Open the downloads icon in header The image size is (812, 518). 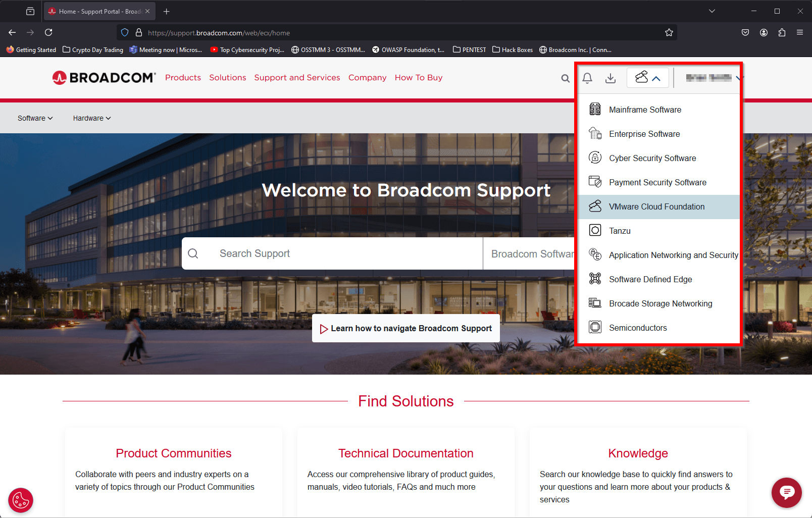click(x=611, y=78)
